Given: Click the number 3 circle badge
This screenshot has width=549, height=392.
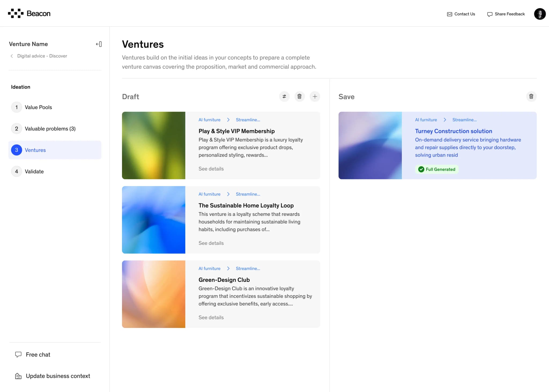Looking at the screenshot, I should coord(17,150).
